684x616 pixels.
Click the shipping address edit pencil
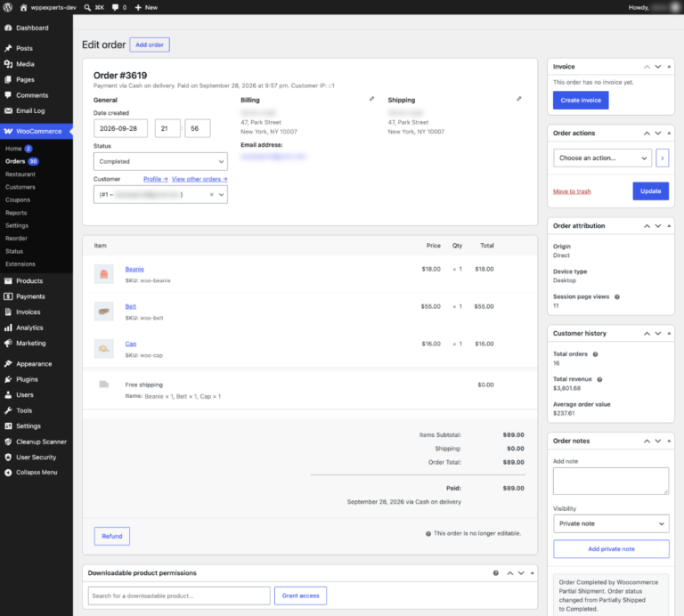pos(519,99)
